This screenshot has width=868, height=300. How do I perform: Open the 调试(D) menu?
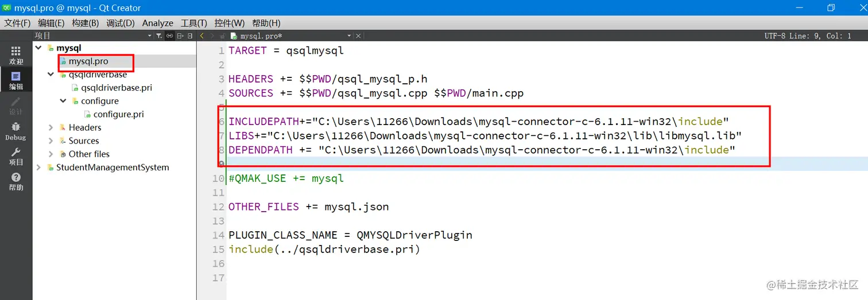pyautogui.click(x=120, y=23)
